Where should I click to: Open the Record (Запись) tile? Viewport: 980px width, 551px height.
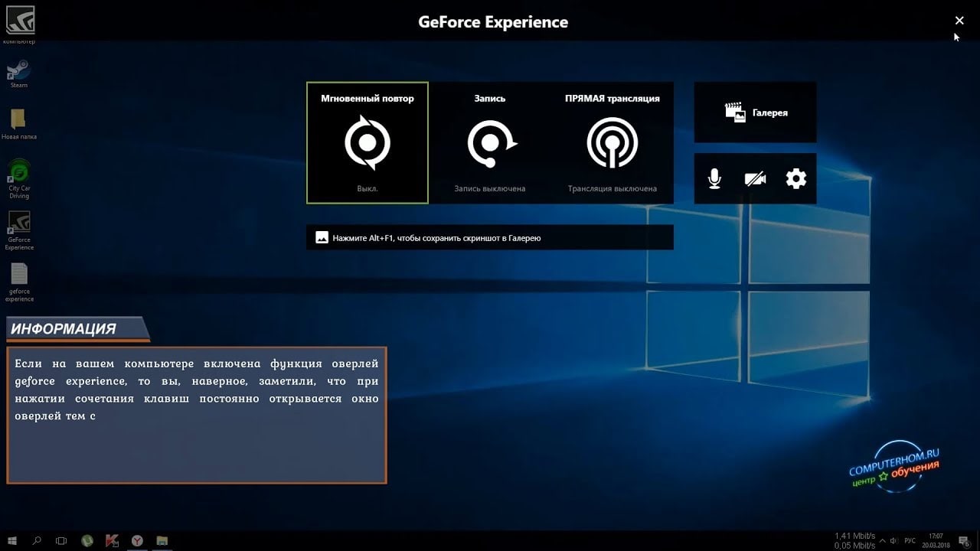point(490,143)
